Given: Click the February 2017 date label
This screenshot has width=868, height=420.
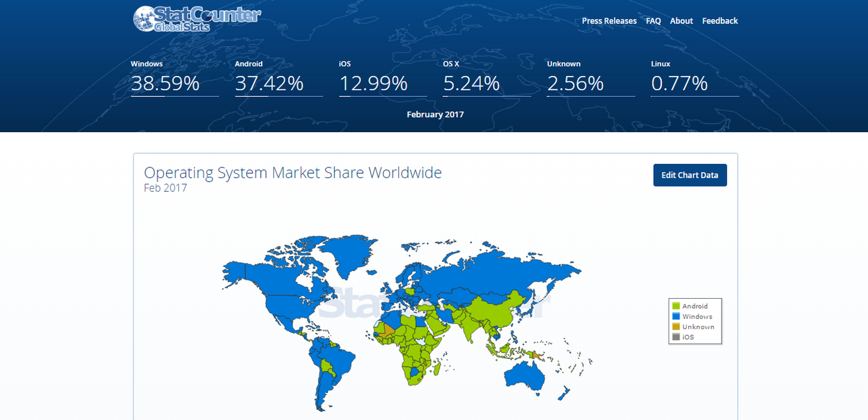Looking at the screenshot, I should (435, 114).
